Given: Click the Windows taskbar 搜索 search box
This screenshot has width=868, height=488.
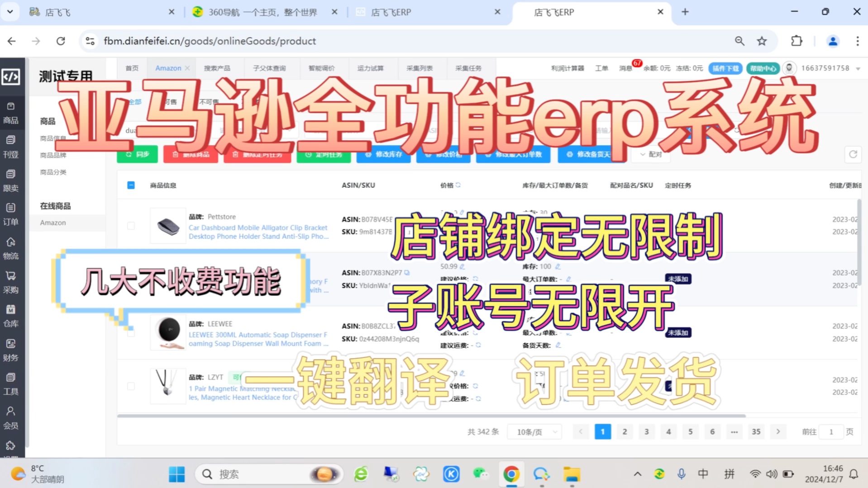Looking at the screenshot, I should (269, 474).
